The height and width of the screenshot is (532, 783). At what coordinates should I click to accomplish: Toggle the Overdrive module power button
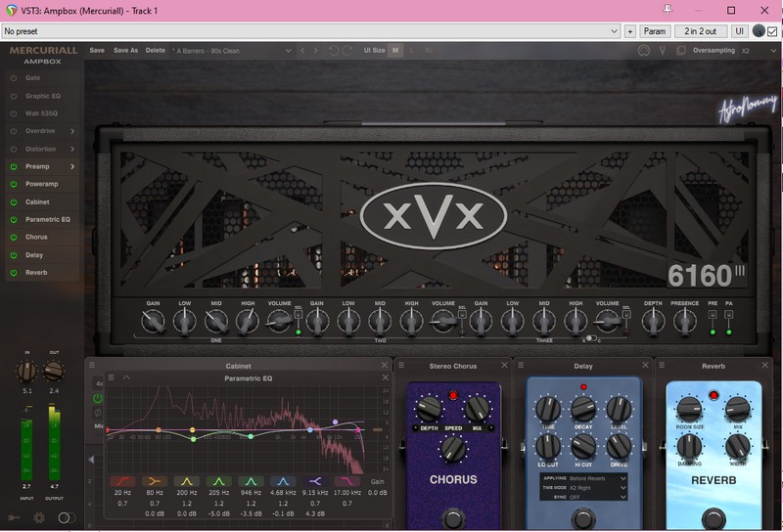pos(14,131)
